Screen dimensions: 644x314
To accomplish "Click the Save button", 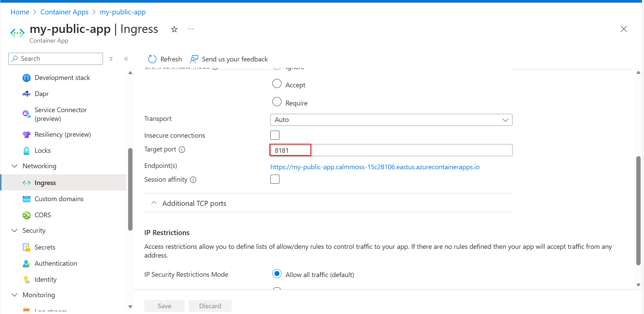I will pos(164,306).
